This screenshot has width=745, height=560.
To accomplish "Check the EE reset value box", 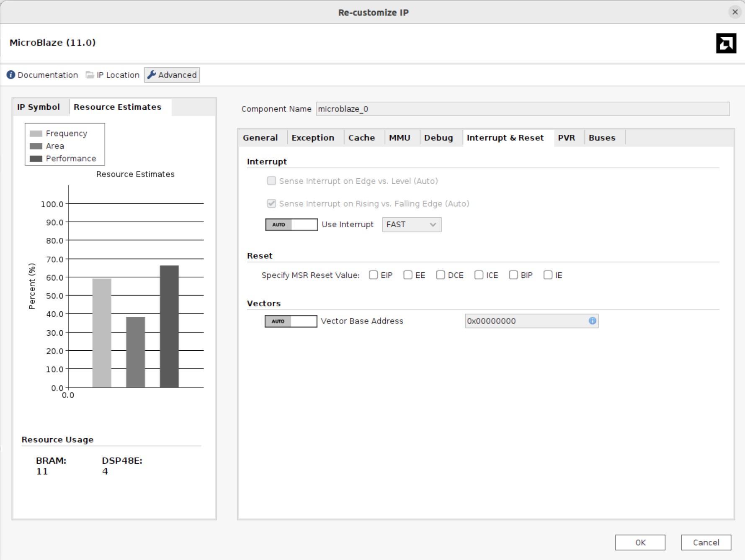I will click(x=408, y=275).
